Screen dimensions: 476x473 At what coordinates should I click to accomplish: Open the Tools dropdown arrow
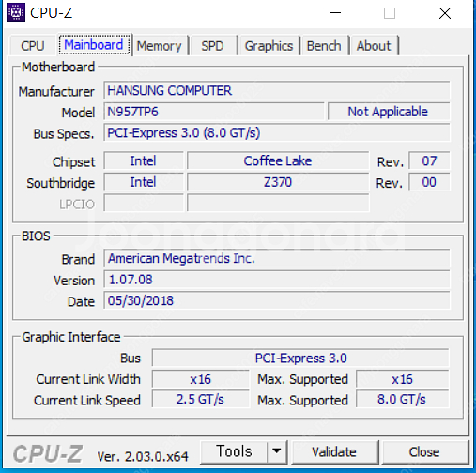pyautogui.click(x=277, y=451)
